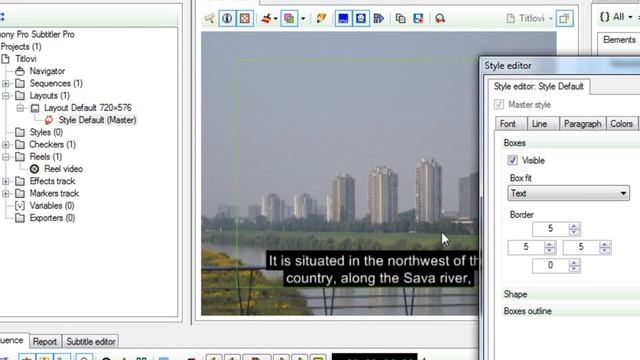
Task: Increase the bottom border value of 0
Action: 574,262
